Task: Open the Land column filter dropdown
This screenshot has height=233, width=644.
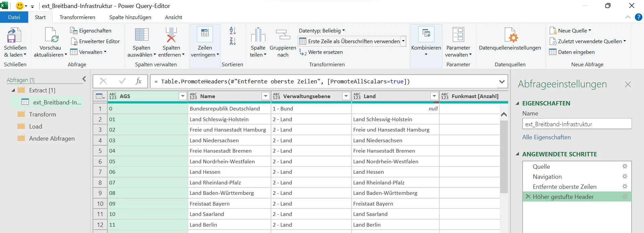Action: pos(434,96)
